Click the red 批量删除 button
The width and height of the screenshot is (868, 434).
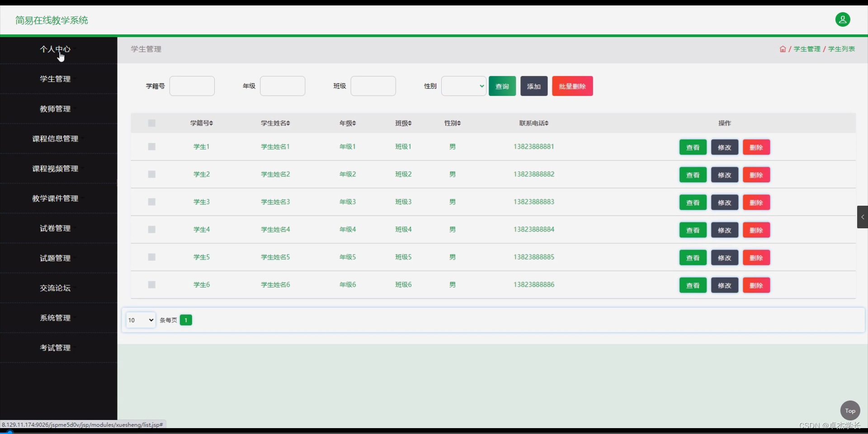coord(572,86)
